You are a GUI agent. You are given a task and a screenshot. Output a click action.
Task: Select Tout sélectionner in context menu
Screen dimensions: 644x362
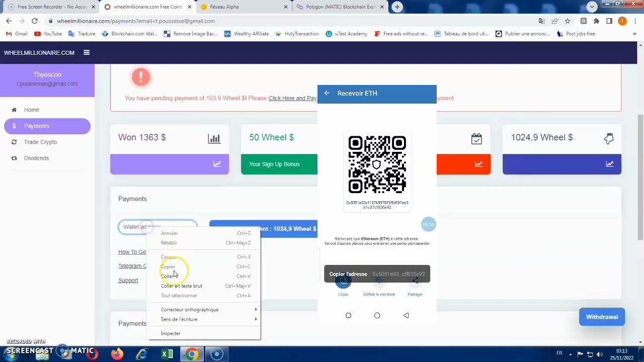click(x=204, y=296)
